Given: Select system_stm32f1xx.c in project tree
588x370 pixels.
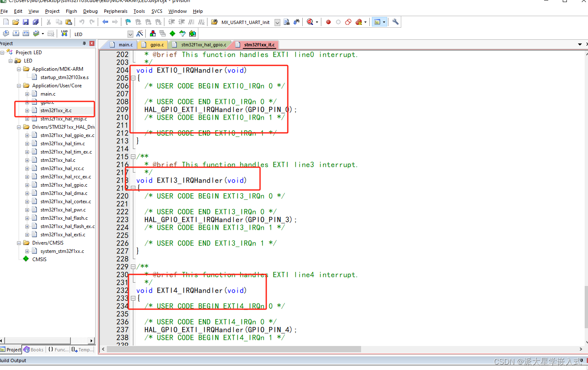Looking at the screenshot, I should (x=62, y=251).
